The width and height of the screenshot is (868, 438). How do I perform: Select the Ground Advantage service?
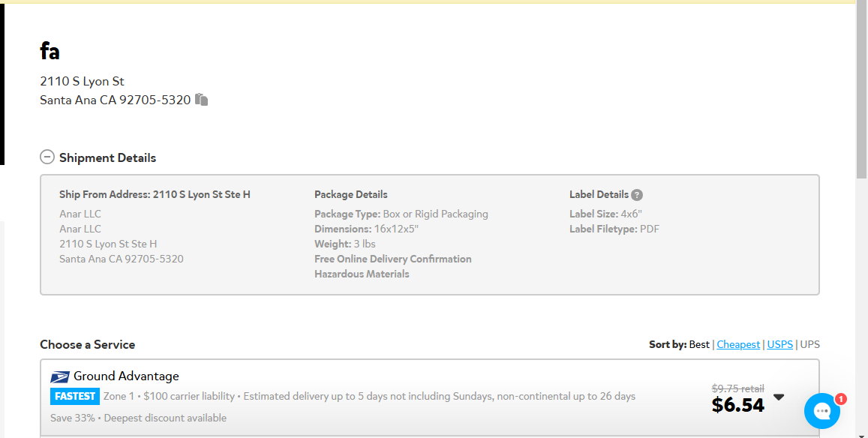pos(430,397)
